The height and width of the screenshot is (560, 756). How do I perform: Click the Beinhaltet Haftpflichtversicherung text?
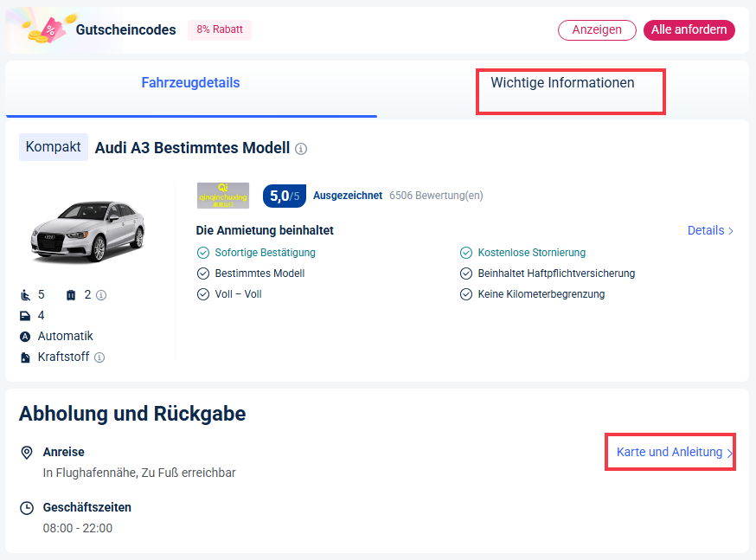pyautogui.click(x=556, y=274)
